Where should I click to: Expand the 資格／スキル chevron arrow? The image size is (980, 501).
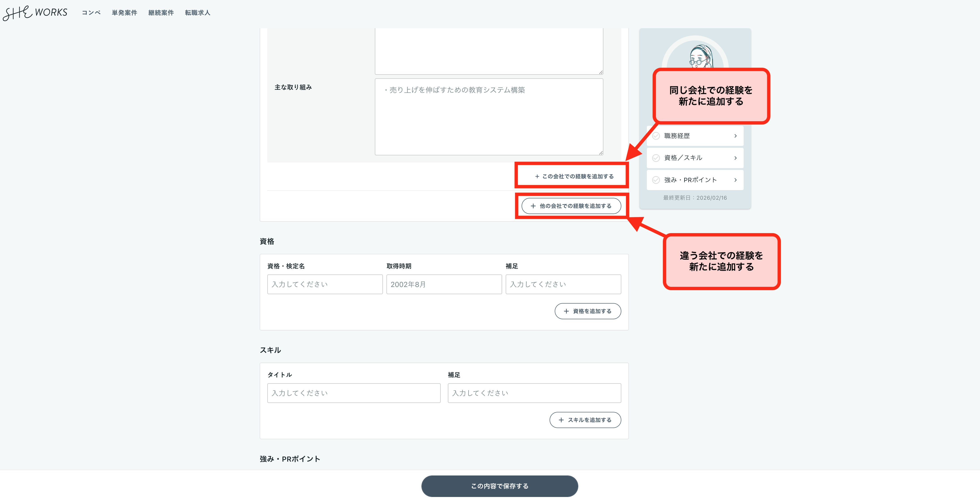(735, 158)
